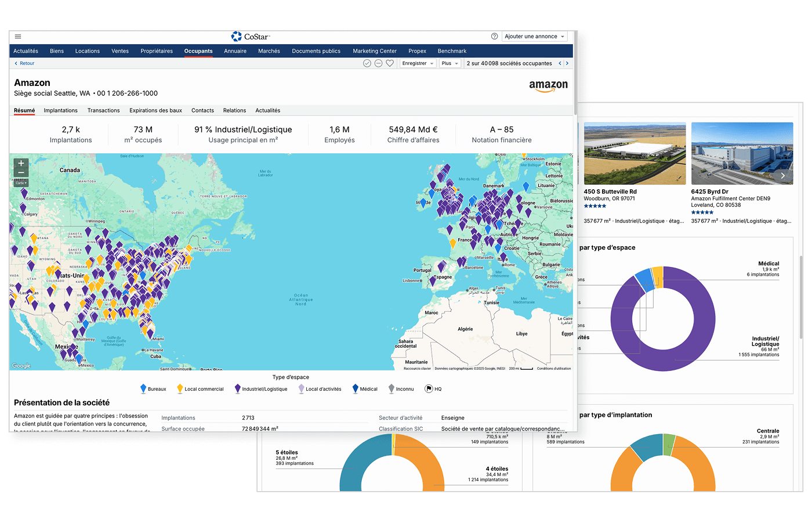The image size is (812, 519).
Task: Zoom out on the map
Action: pyautogui.click(x=21, y=173)
